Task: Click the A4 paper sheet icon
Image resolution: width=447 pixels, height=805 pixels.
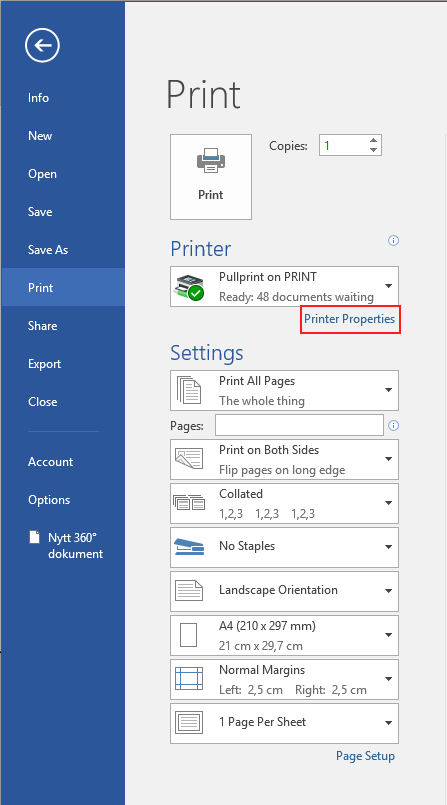Action: pos(188,636)
